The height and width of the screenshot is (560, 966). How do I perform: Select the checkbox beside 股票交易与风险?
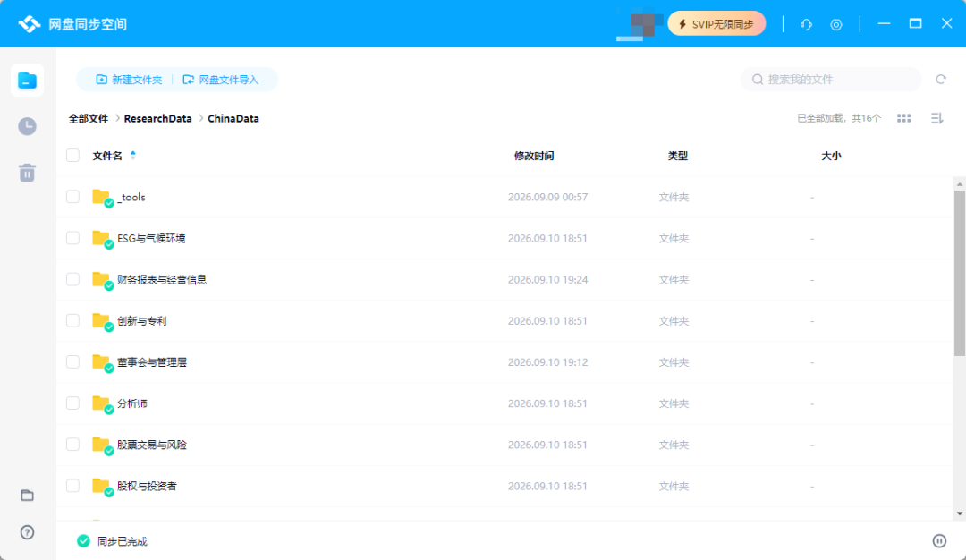click(x=72, y=445)
